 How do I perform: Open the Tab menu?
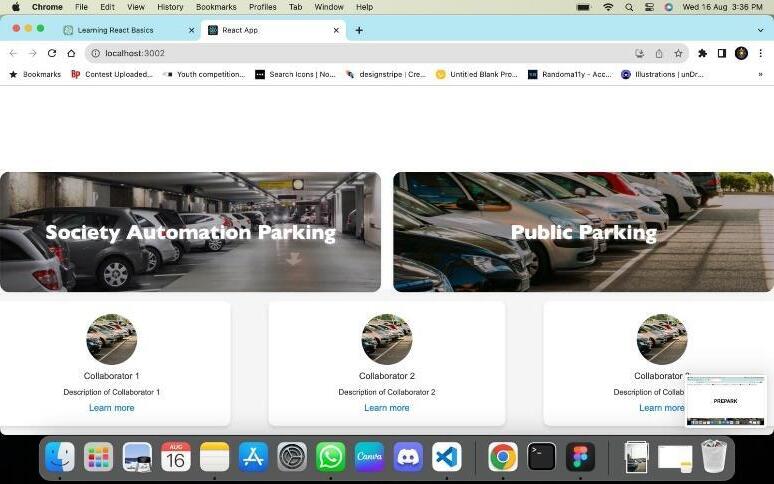[x=295, y=7]
